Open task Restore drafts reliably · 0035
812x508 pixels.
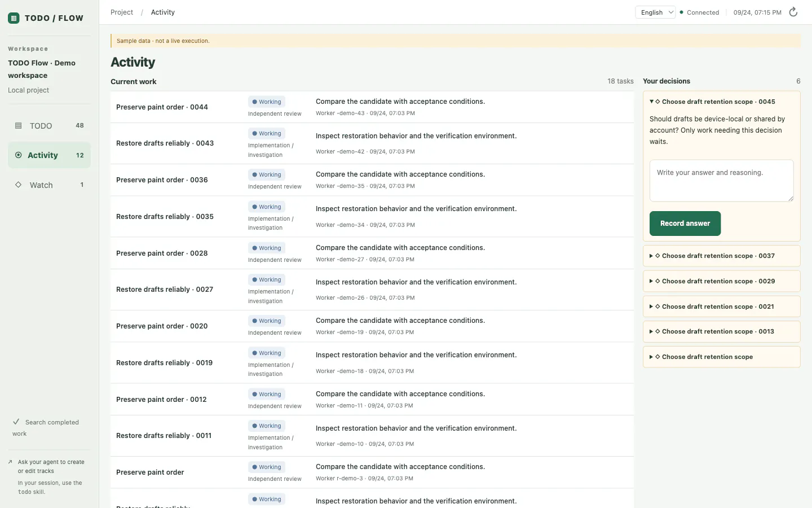pos(165,216)
